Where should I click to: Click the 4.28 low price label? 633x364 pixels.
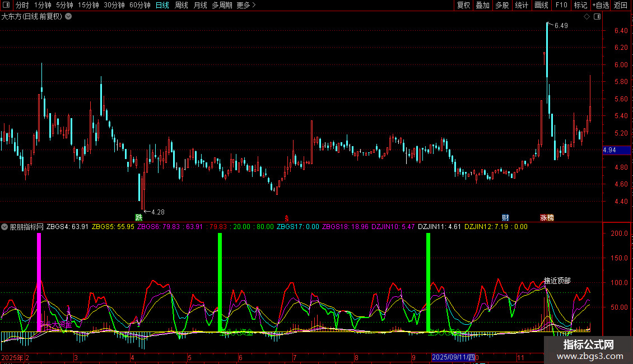pos(157,212)
